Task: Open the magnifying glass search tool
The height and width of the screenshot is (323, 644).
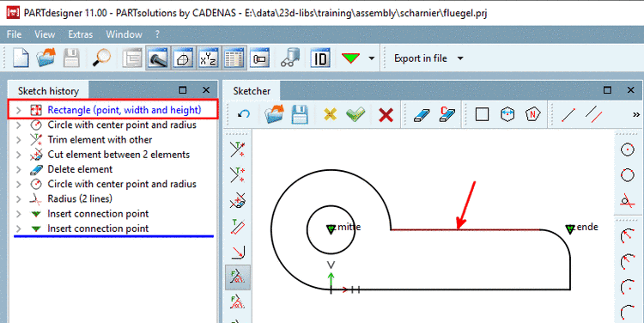Action: click(101, 58)
